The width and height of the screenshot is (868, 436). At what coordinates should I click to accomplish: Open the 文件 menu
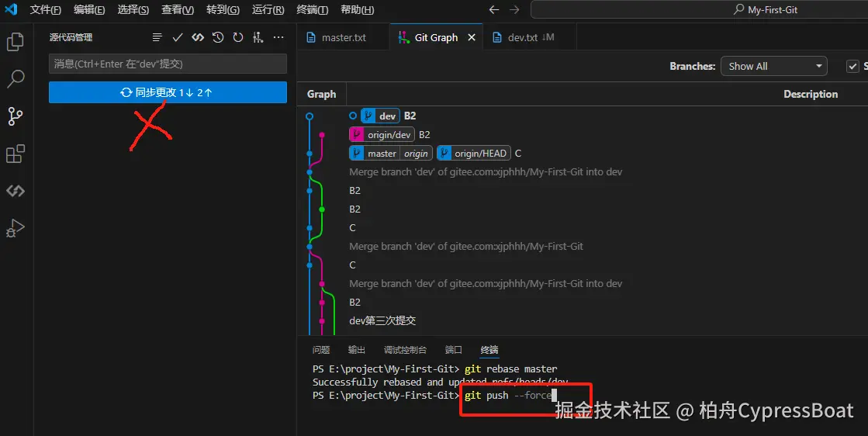pos(46,9)
